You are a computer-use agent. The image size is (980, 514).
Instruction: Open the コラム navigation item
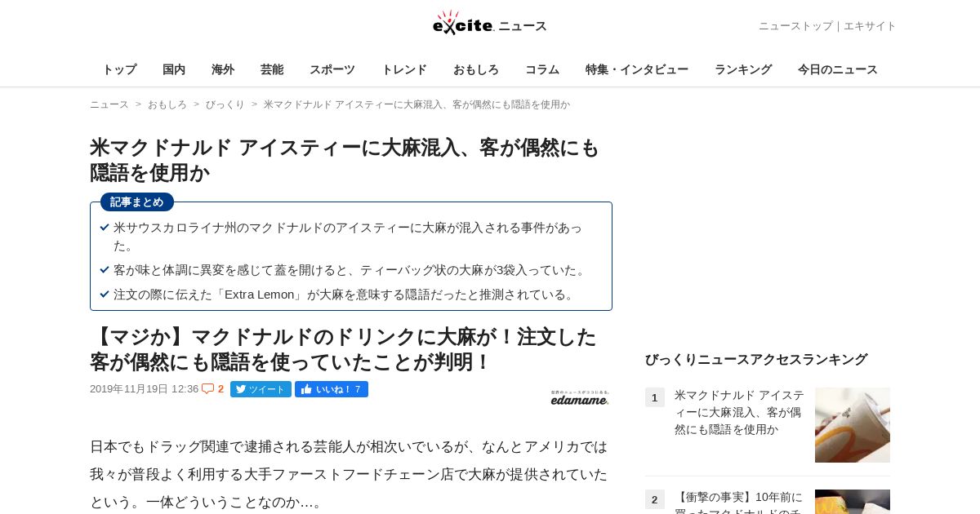[x=542, y=69]
